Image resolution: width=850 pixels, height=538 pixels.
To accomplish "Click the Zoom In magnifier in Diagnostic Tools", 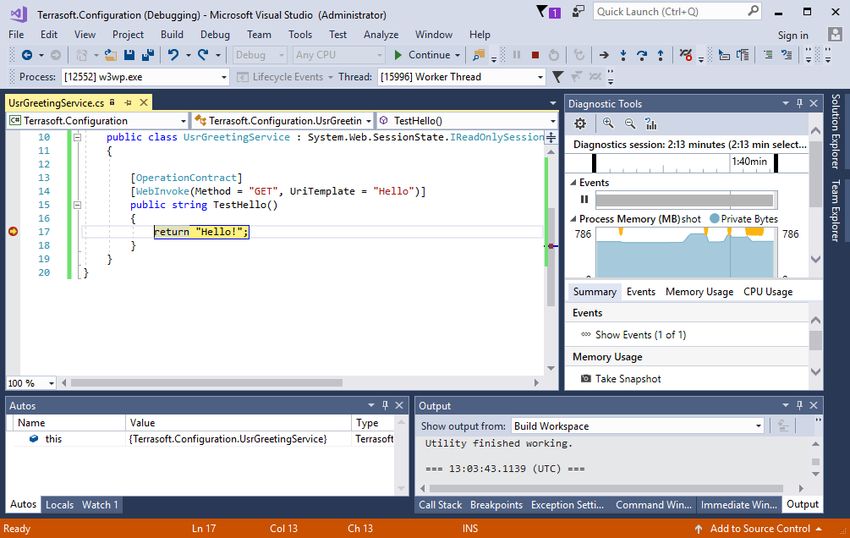I will point(608,124).
